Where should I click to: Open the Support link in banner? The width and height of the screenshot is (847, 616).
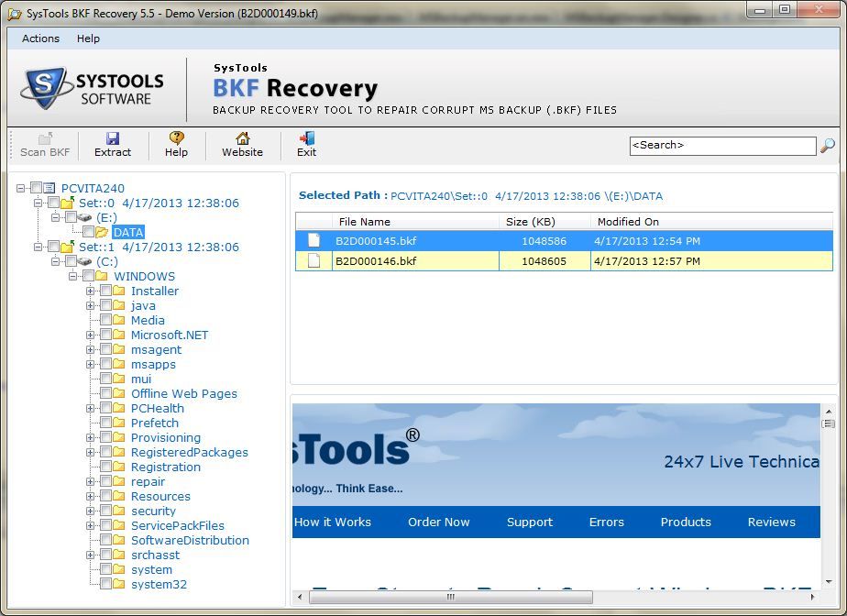530,522
